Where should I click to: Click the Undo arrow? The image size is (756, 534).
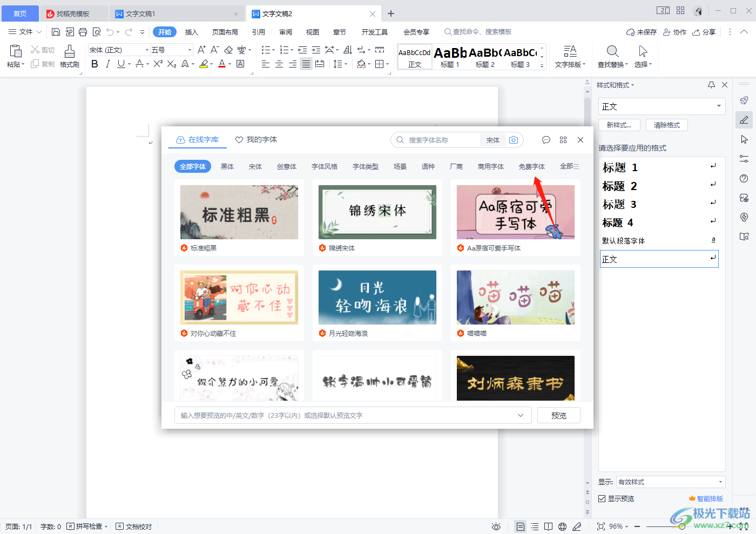110,32
